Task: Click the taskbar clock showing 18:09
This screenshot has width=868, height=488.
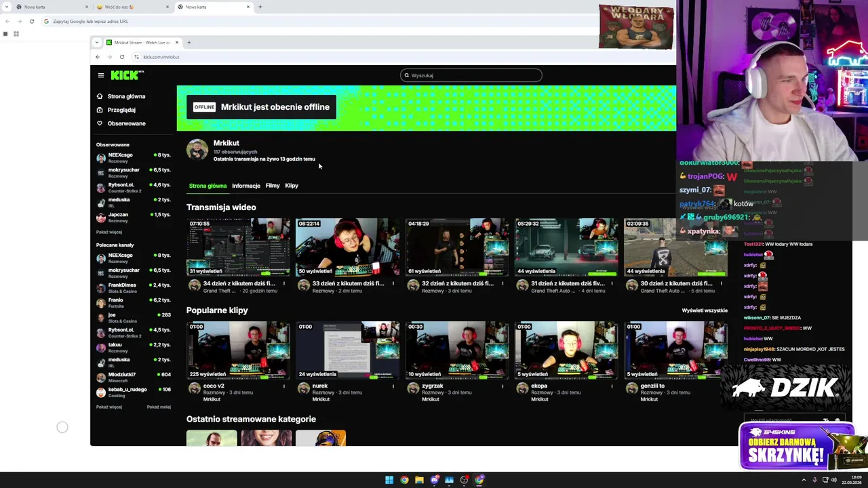Action: click(x=852, y=480)
